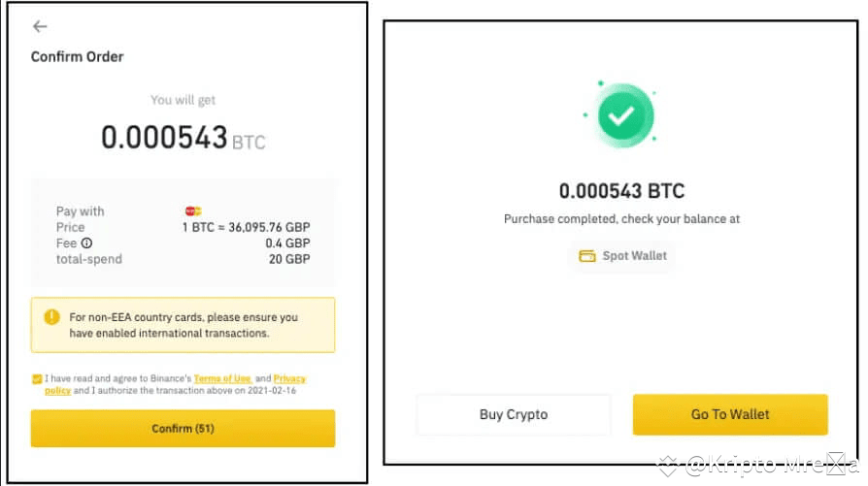Image resolution: width=868 pixels, height=486 pixels.
Task: Click the 0.000543 BTC purchase completed amount
Action: click(x=621, y=191)
